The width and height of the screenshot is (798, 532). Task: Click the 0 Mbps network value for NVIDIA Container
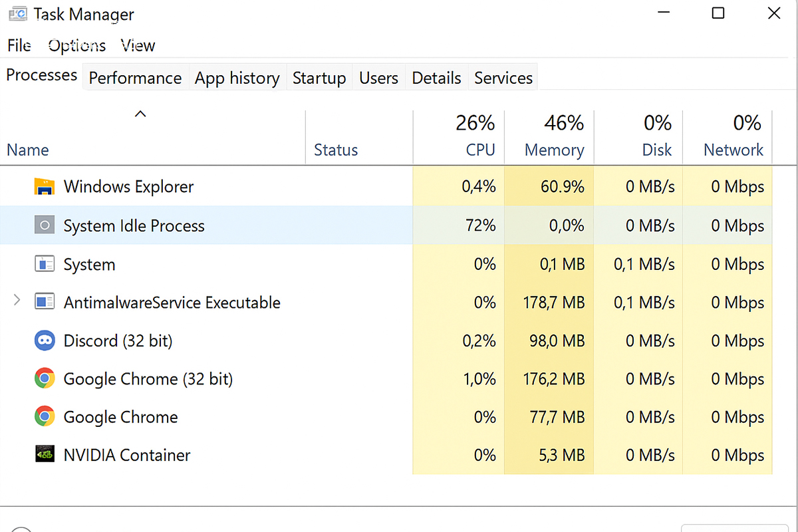(x=737, y=455)
